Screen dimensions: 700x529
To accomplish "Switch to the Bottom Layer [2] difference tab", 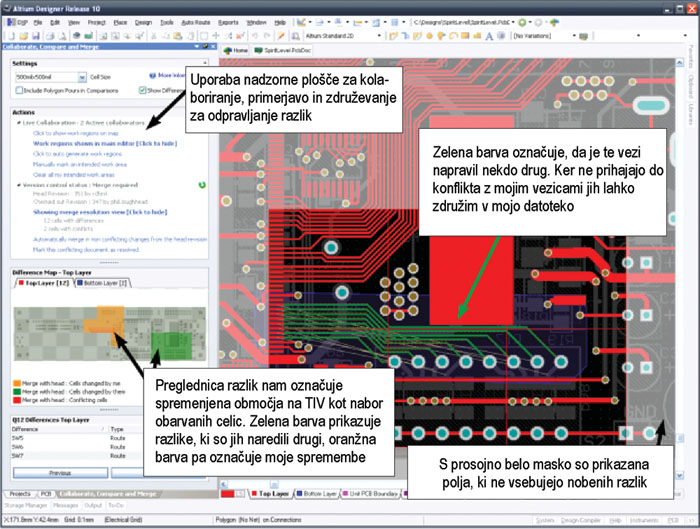I will (x=108, y=284).
